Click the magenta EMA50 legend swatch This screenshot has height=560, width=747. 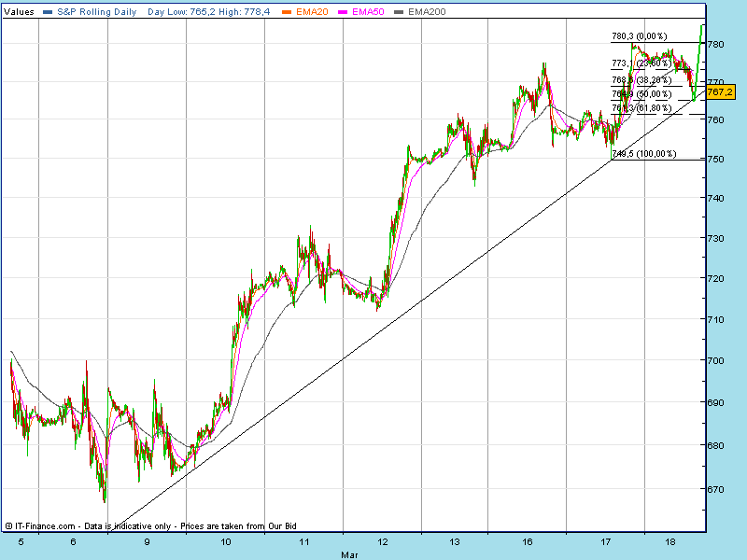pos(343,12)
